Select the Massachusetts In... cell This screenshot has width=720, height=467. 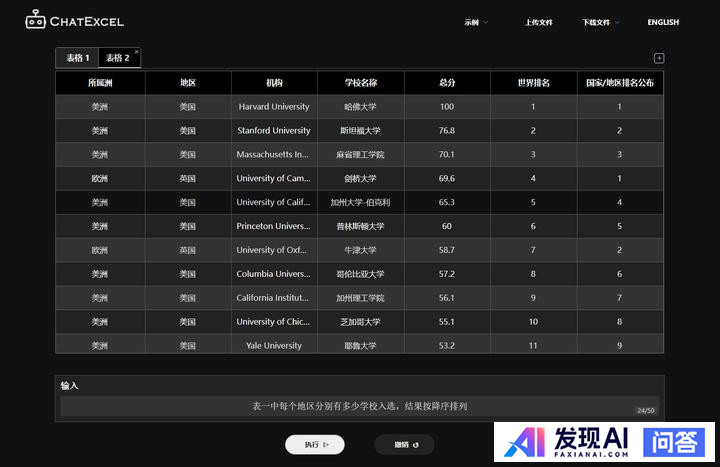(274, 154)
